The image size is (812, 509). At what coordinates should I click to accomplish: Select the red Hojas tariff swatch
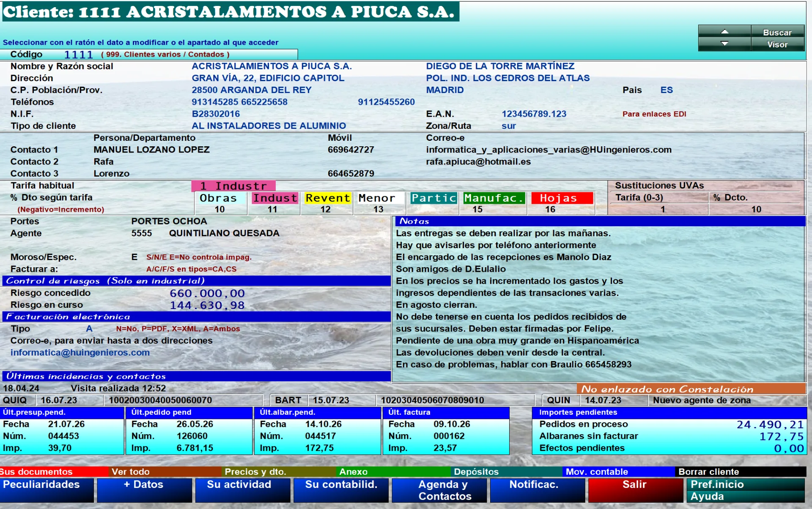pos(562,198)
